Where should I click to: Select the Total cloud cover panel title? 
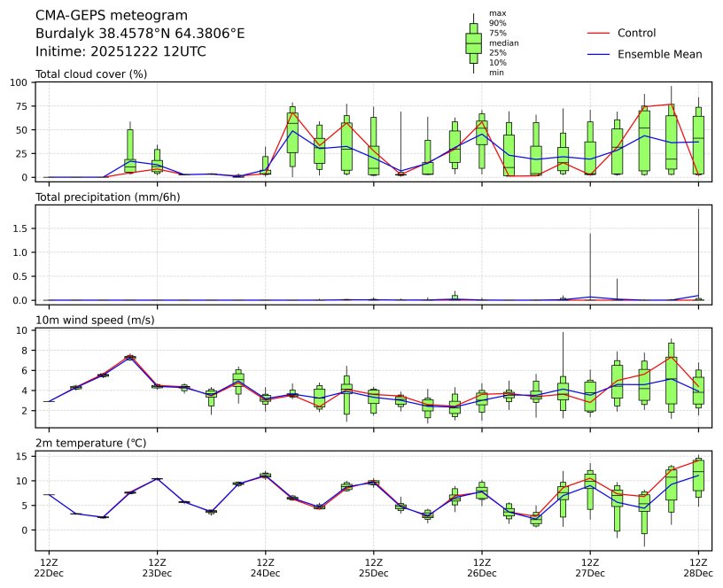[91, 73]
